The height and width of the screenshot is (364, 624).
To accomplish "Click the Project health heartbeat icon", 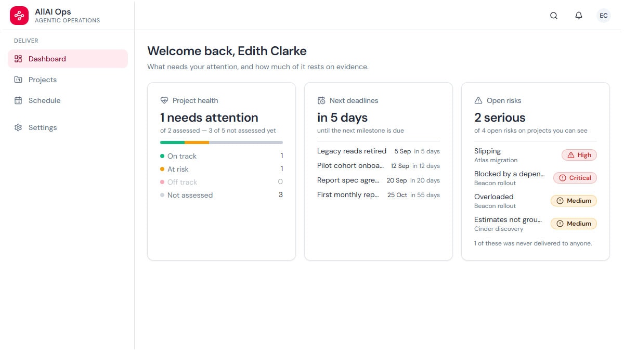I will pyautogui.click(x=164, y=100).
